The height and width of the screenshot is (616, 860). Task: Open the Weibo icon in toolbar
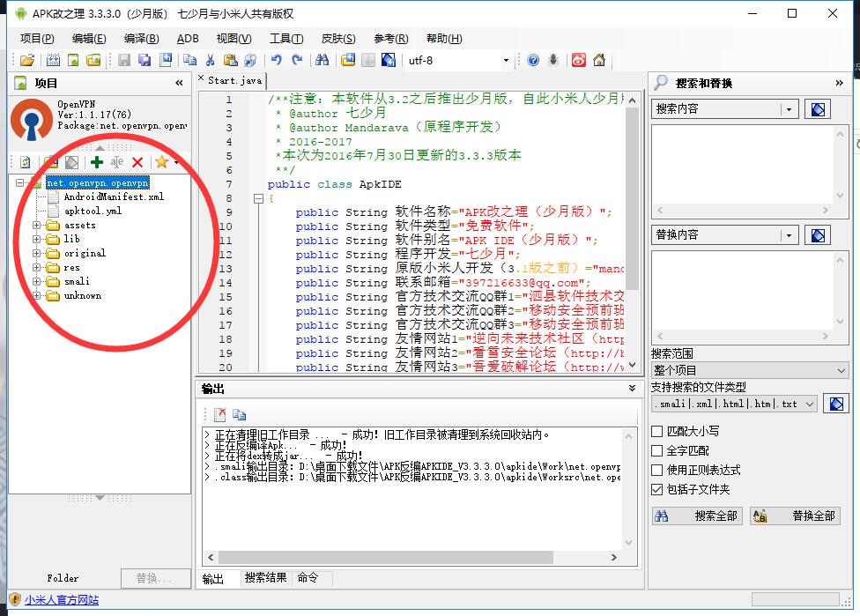[x=578, y=61]
